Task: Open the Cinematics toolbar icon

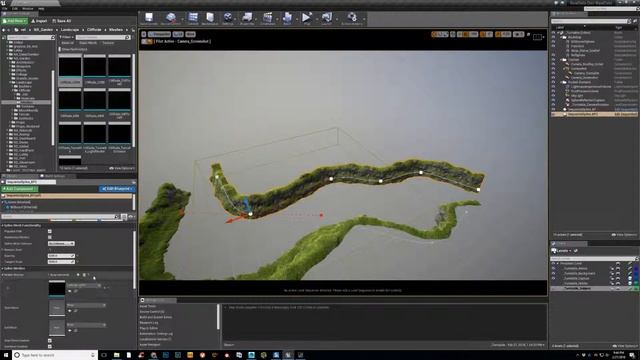Action: [267, 18]
